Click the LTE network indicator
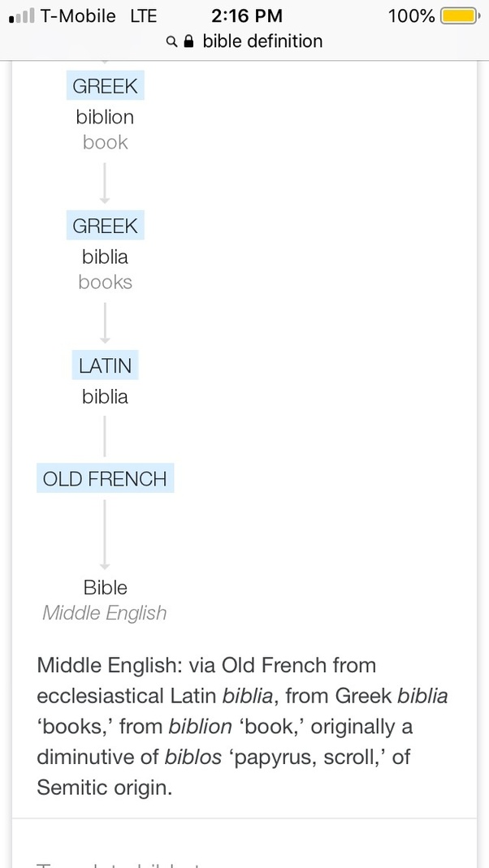The image size is (489, 868). (x=144, y=15)
